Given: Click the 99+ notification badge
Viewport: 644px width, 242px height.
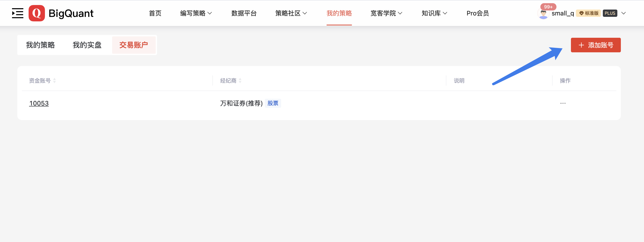Looking at the screenshot, I should point(548,7).
